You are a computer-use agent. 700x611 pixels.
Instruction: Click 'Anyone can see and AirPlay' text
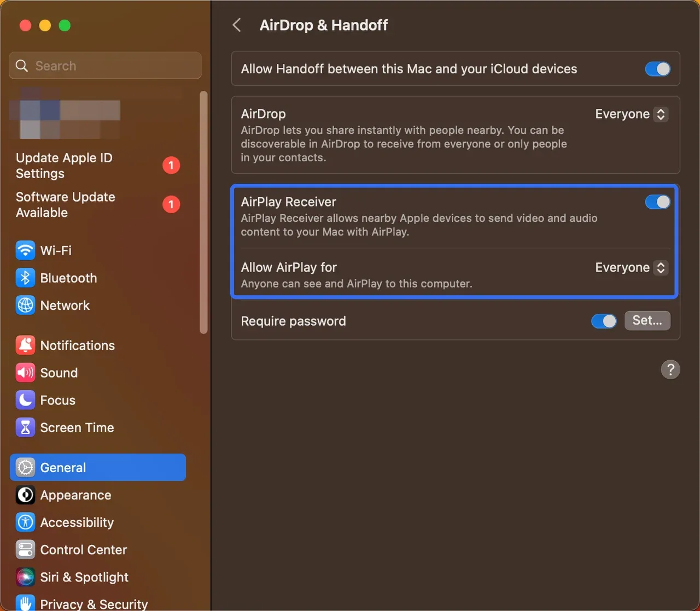click(x=357, y=284)
